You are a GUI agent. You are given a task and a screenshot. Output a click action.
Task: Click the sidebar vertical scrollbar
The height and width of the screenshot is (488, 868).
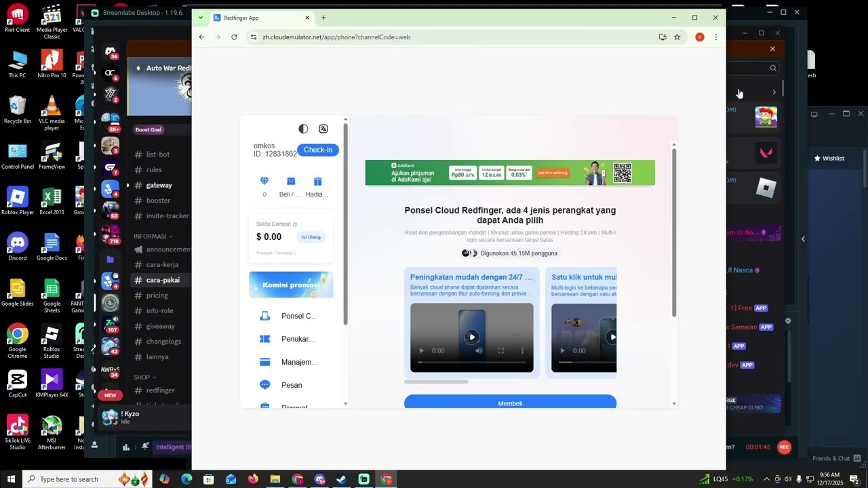click(345, 224)
